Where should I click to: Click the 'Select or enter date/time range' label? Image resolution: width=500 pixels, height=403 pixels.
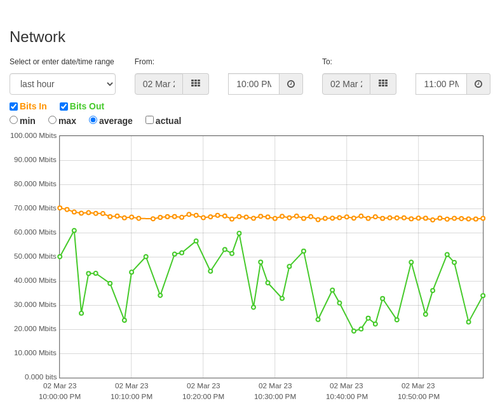pyautogui.click(x=62, y=62)
